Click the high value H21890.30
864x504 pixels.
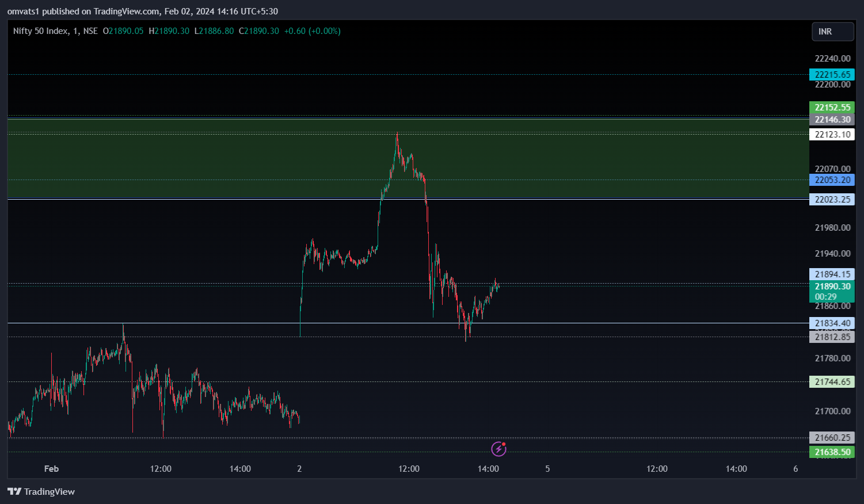tap(169, 31)
